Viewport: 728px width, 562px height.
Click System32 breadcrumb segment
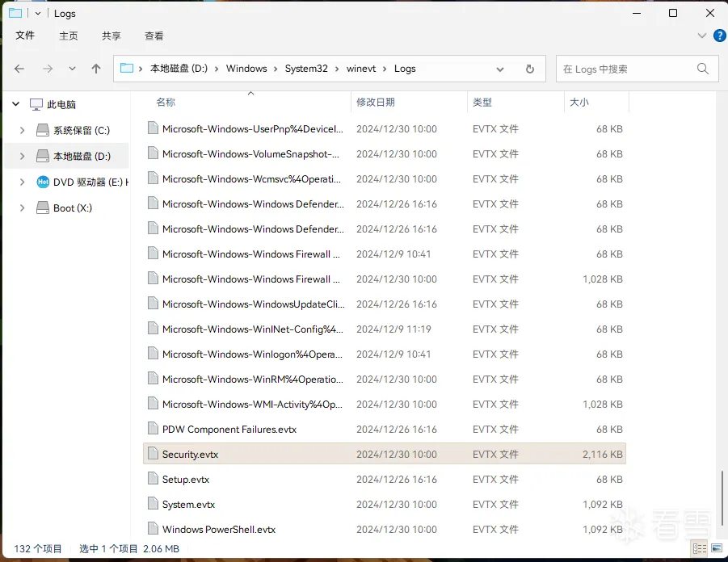tap(306, 69)
